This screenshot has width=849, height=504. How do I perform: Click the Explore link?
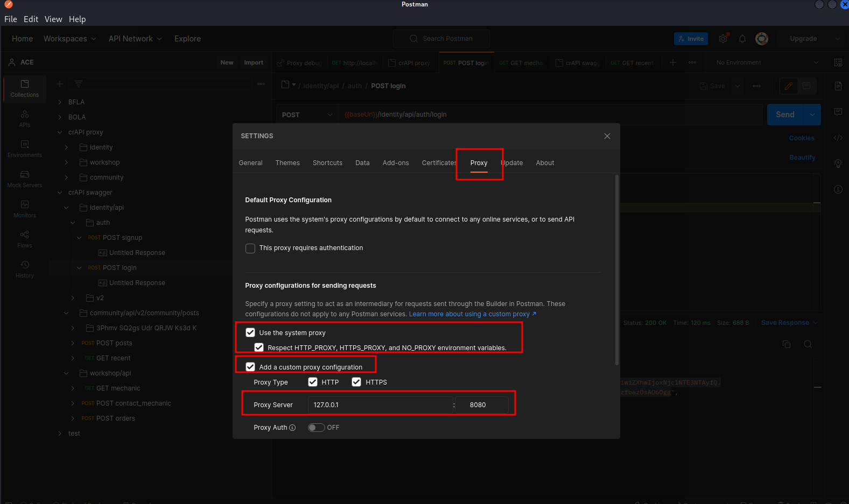(187, 39)
